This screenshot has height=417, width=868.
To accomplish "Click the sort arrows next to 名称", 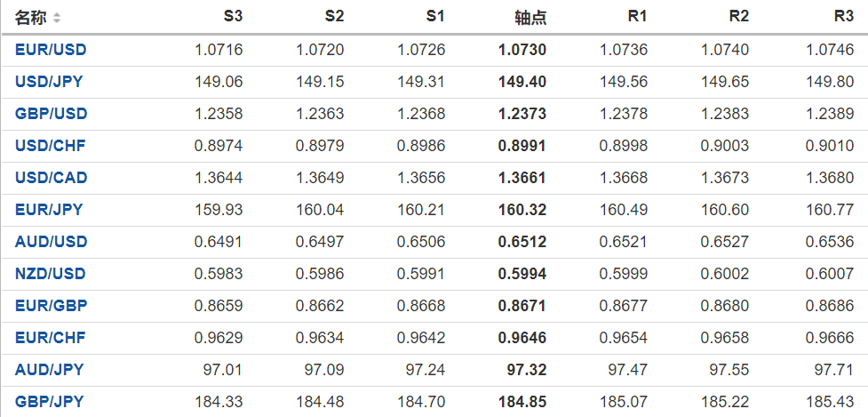I will 58,18.
